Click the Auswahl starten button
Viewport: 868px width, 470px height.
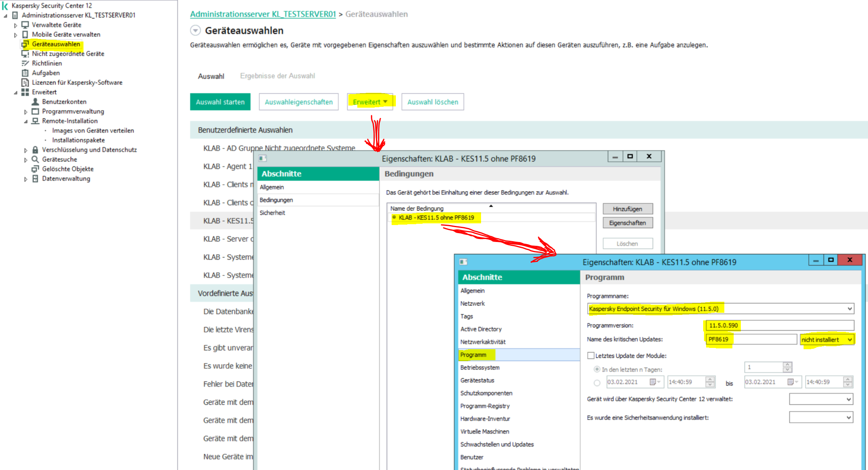(x=220, y=102)
